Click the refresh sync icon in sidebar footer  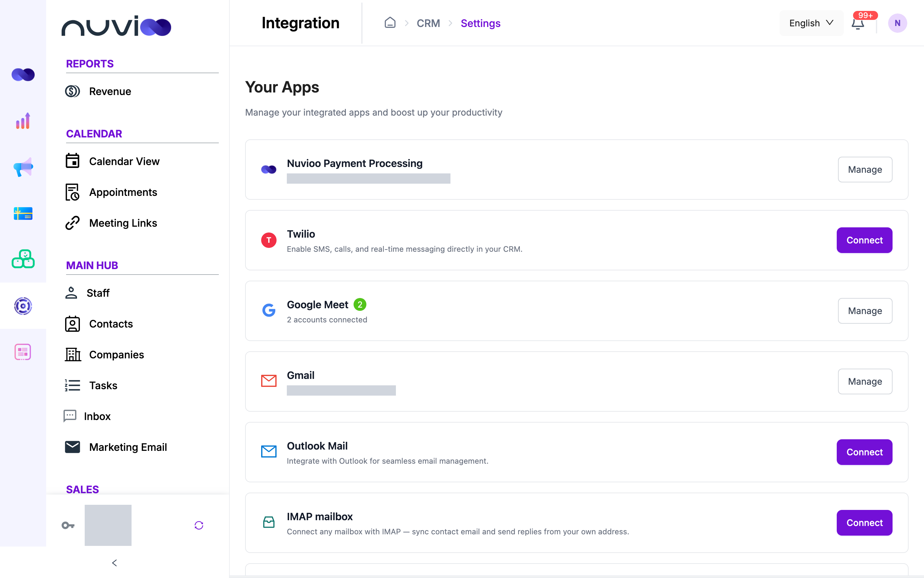199,525
